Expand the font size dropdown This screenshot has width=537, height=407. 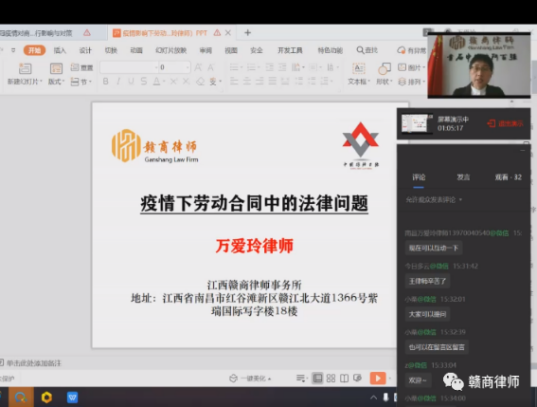[187, 67]
